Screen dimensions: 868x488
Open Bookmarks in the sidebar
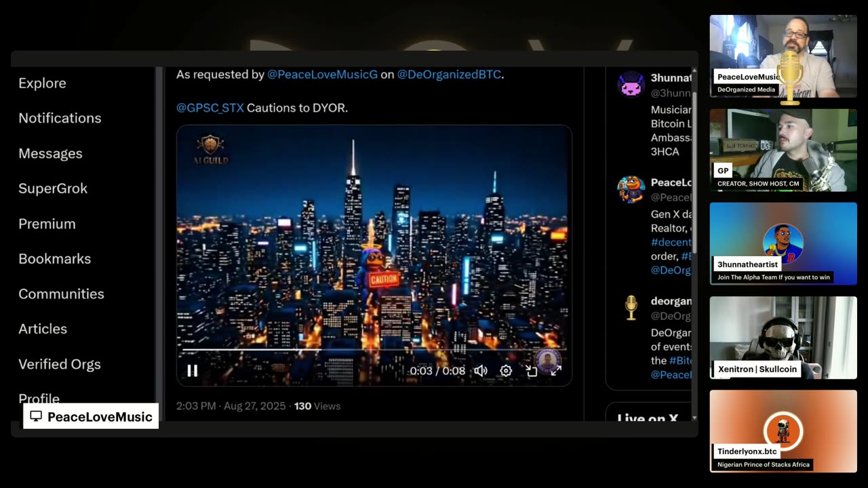(54, 259)
